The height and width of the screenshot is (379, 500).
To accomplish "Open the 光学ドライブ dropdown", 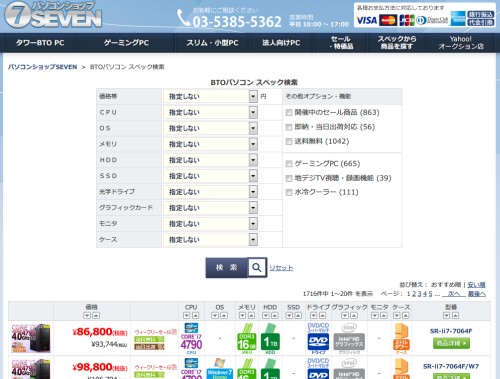I will (211, 192).
